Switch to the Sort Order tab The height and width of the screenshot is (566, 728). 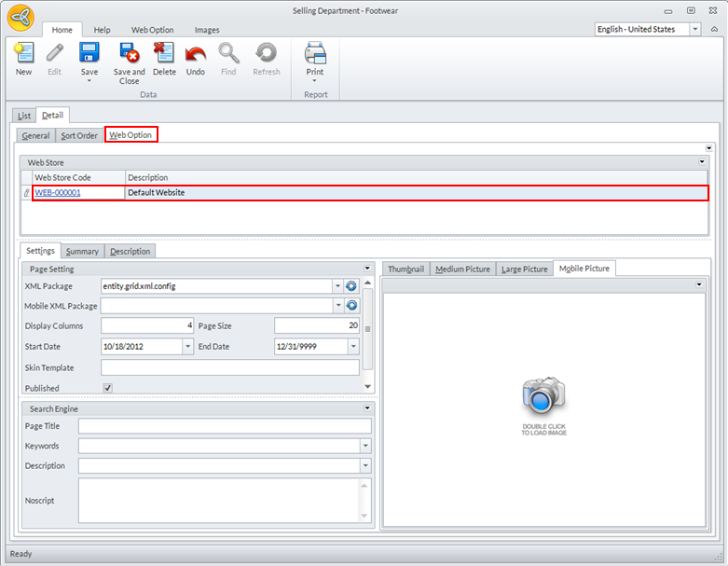pyautogui.click(x=79, y=136)
